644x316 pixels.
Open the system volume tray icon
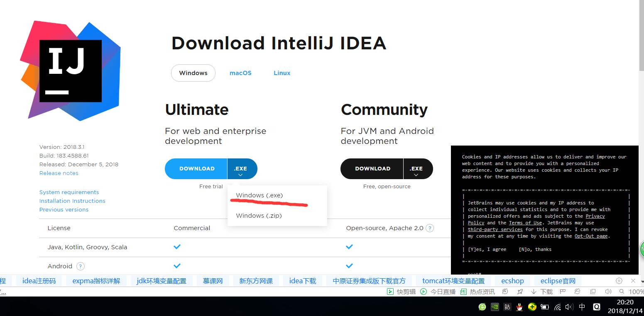(x=569, y=307)
